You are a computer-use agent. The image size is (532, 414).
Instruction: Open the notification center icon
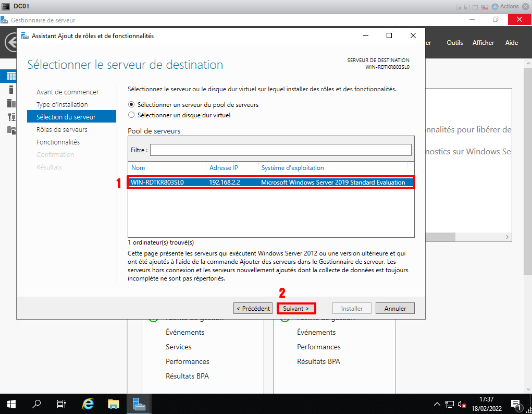coord(516,405)
